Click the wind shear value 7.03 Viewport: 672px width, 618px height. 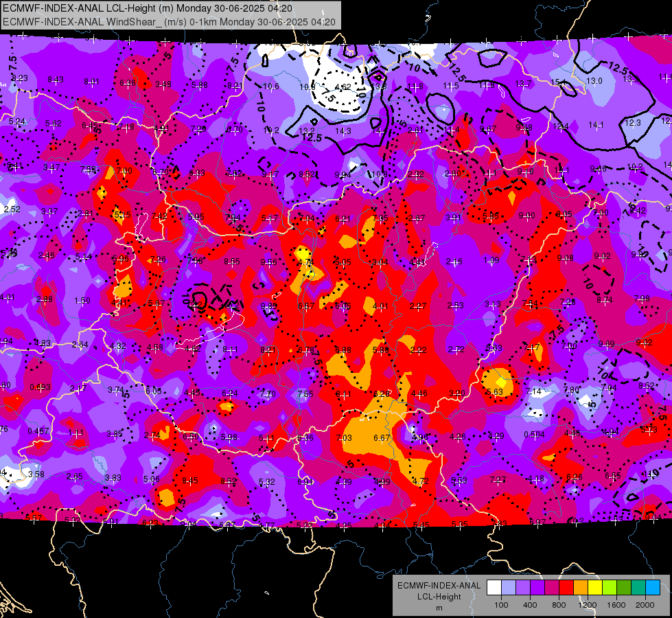(x=344, y=438)
